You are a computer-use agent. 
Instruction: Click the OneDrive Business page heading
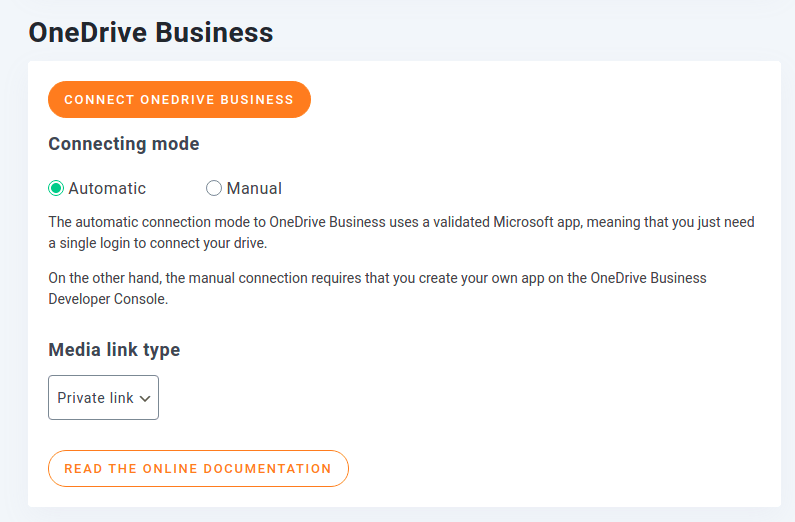point(151,32)
